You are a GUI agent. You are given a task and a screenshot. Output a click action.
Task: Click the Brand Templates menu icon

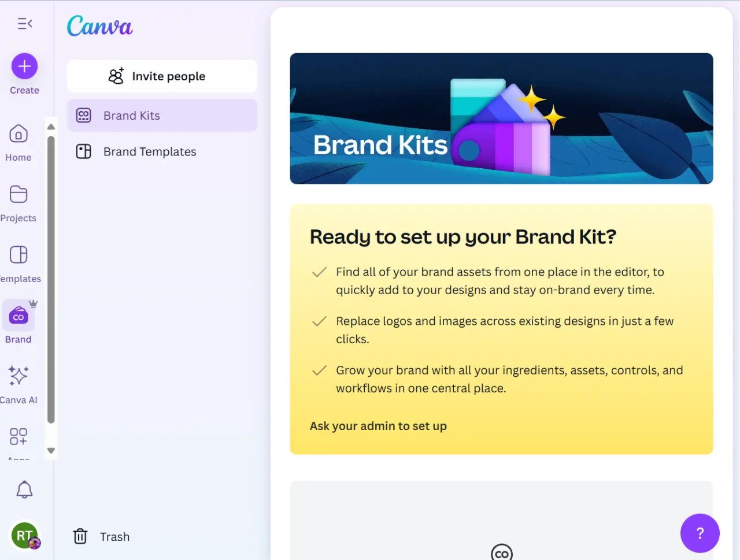84,151
